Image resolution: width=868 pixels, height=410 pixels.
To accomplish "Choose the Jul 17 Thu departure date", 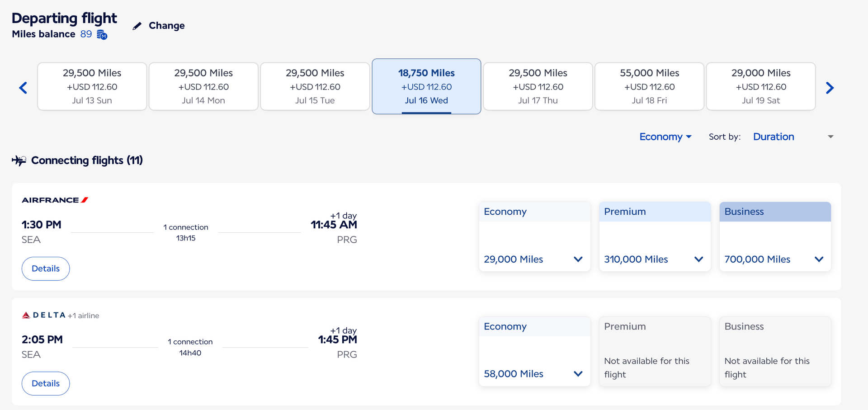I will point(538,86).
